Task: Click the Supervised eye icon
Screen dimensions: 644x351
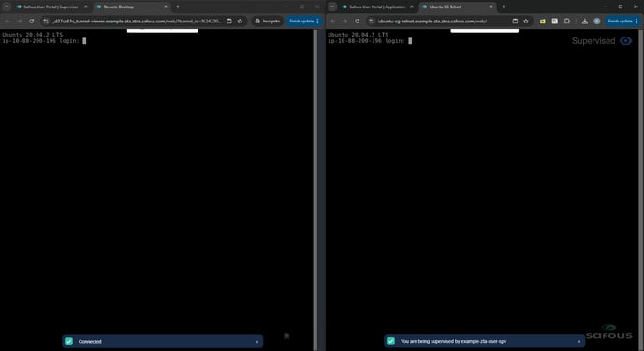Action: click(626, 40)
